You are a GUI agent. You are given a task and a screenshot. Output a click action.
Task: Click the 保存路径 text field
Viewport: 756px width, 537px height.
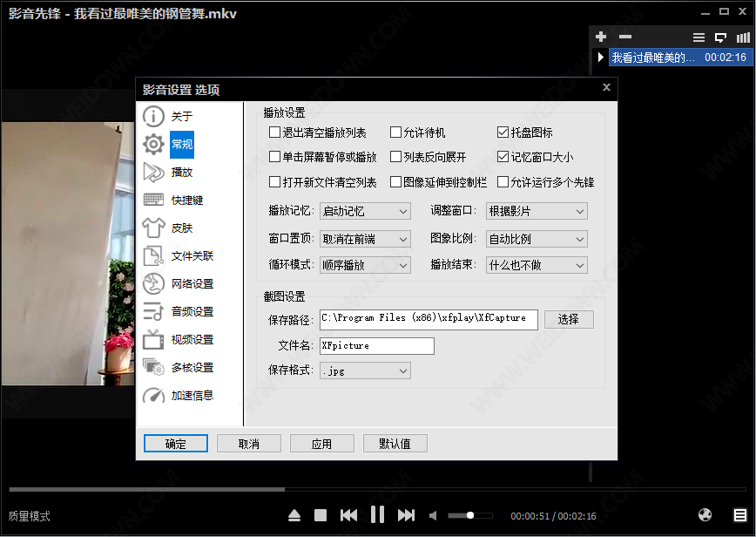[x=429, y=320]
